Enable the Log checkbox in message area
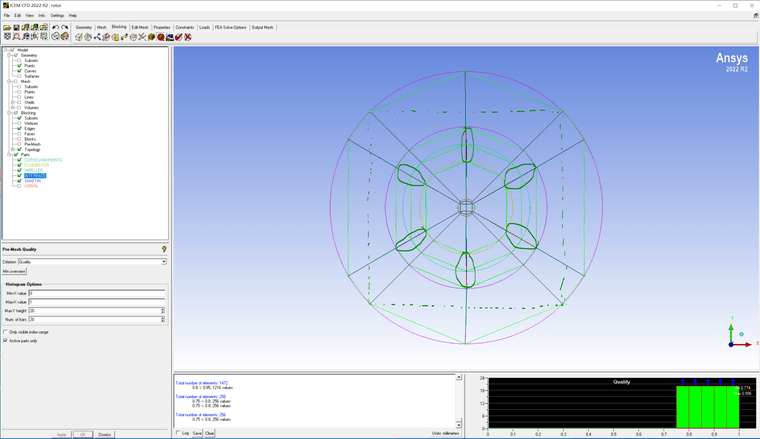 [x=178, y=433]
